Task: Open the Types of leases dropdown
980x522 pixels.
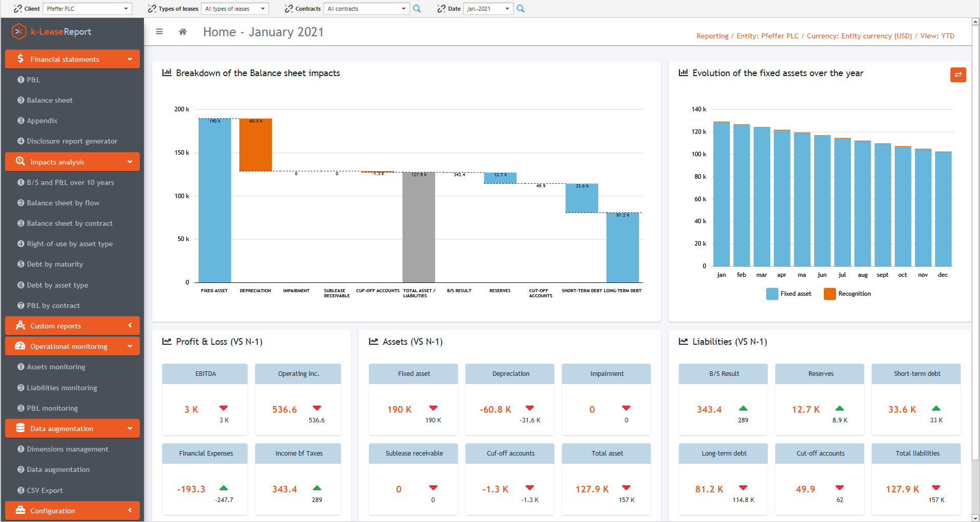Action: point(234,9)
